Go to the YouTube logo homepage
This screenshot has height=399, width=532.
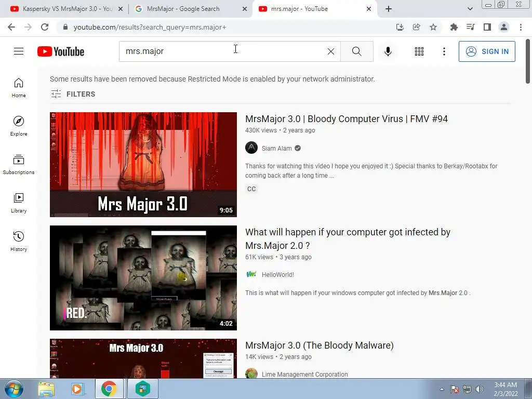[x=61, y=51]
